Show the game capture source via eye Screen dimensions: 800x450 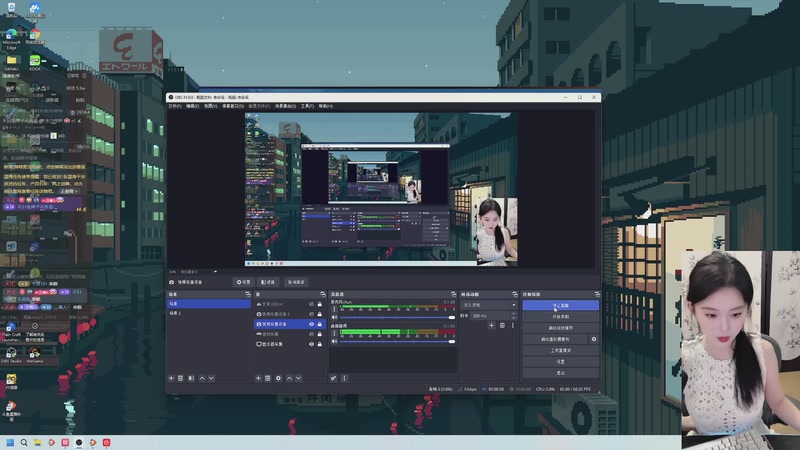click(x=311, y=334)
